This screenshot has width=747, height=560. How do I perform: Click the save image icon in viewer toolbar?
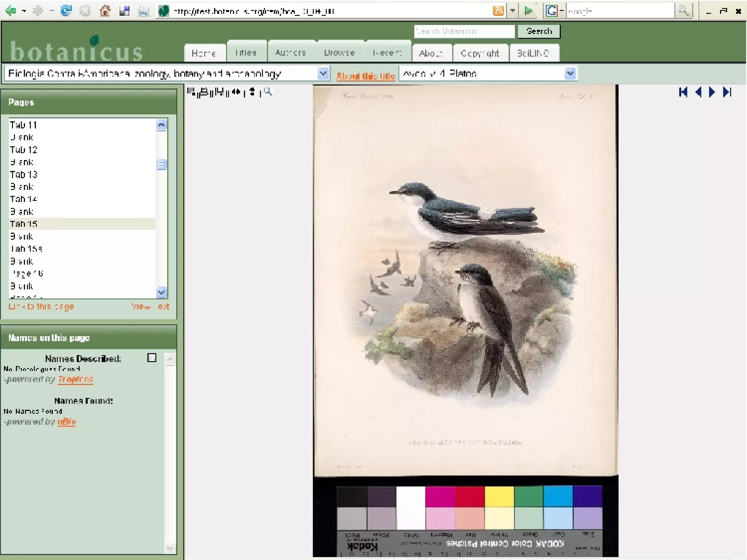pyautogui.click(x=220, y=92)
